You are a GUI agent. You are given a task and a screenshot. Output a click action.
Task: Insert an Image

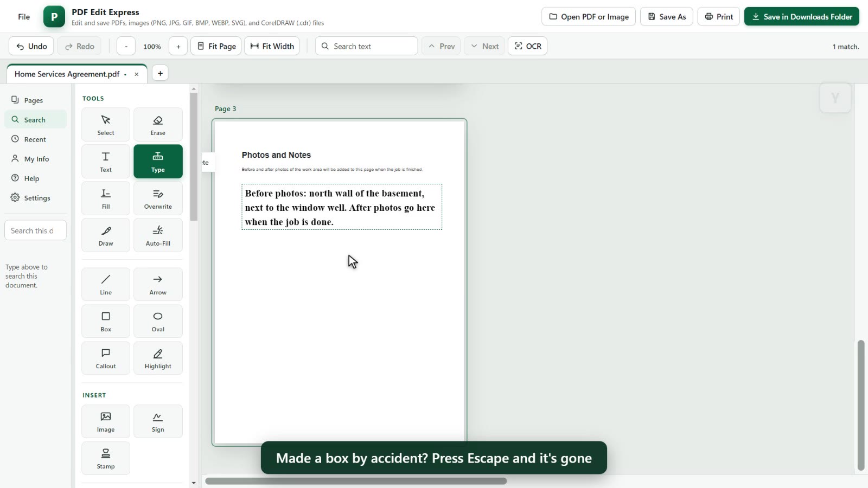coord(106,421)
